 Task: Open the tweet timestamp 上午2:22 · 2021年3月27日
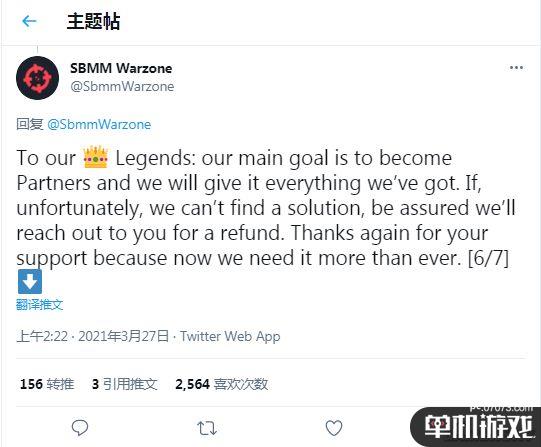(x=93, y=336)
